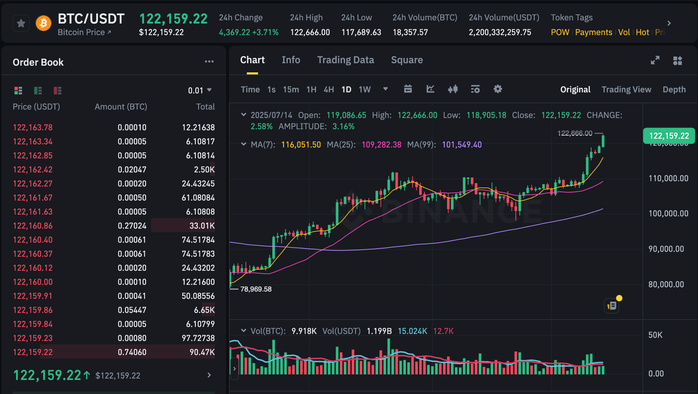Select the 1H interval
698x394 pixels.
(x=312, y=89)
